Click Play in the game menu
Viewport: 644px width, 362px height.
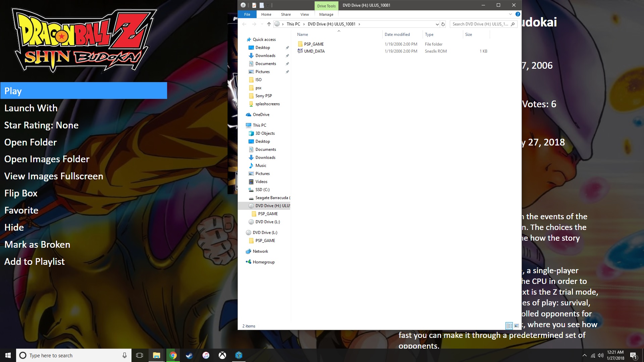[x=84, y=91]
